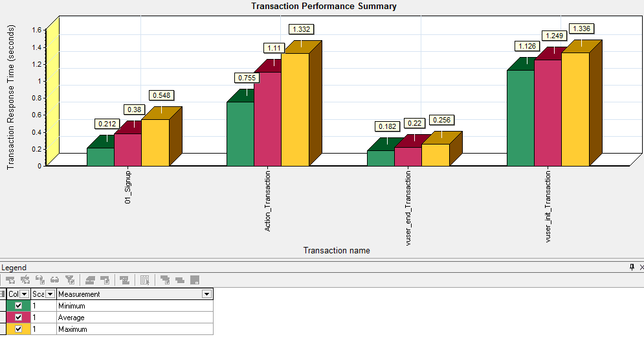Expand the Measurement column dropdown
The height and width of the screenshot is (348, 644).
click(206, 294)
